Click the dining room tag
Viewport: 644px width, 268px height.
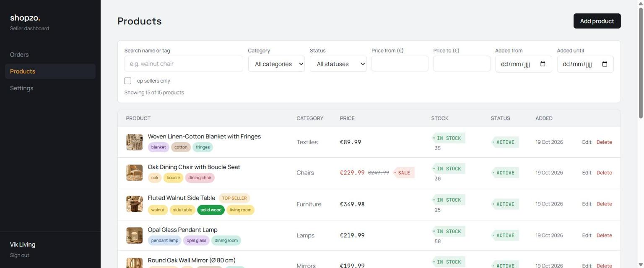click(226, 241)
